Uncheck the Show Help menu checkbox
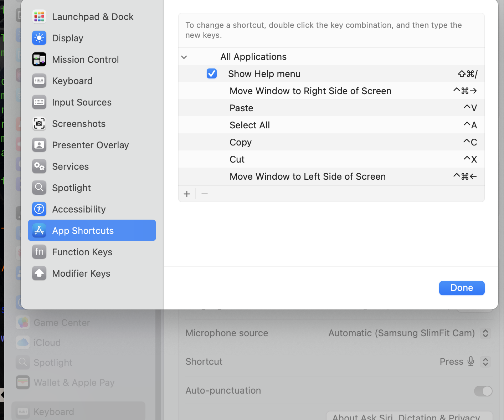 coord(212,74)
